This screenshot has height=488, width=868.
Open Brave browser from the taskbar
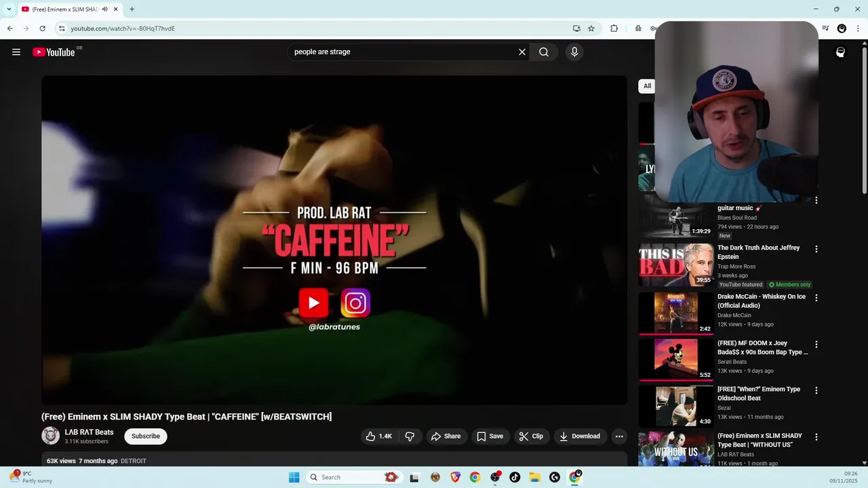pos(455,477)
